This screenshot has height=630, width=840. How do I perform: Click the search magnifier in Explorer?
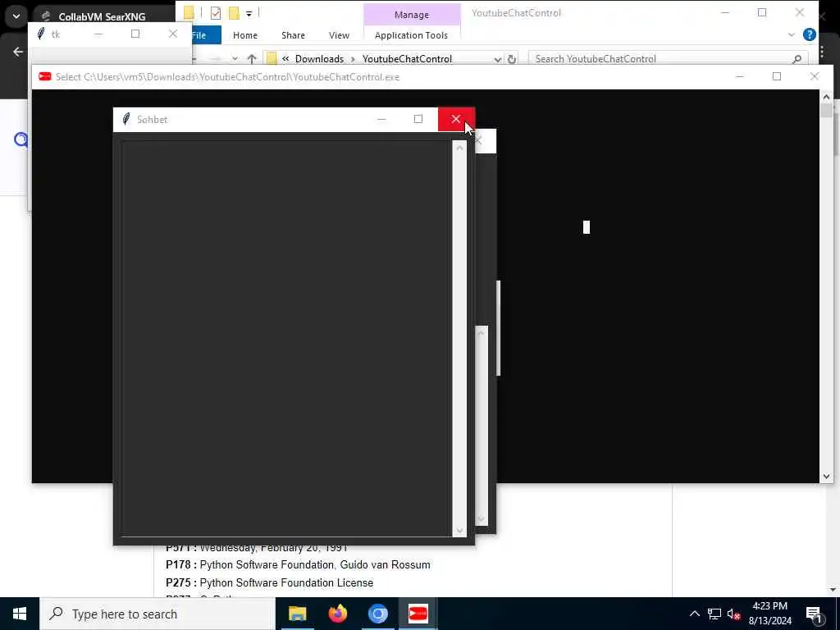pyautogui.click(x=797, y=59)
